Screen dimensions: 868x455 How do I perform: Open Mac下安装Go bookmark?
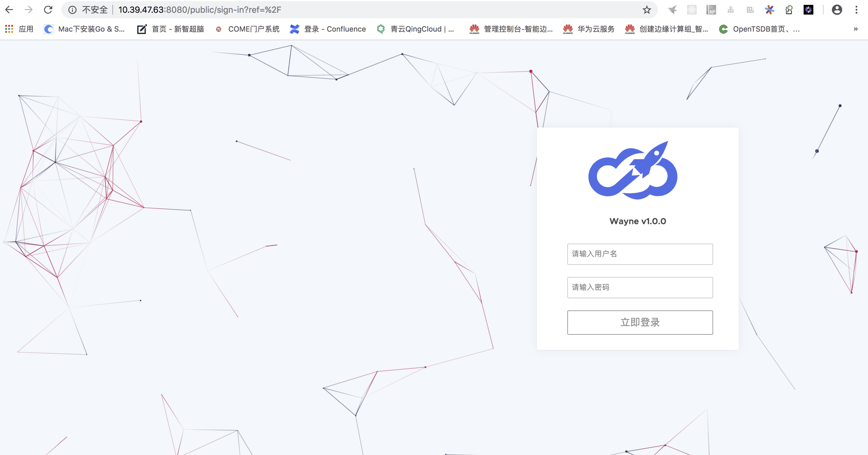point(84,29)
